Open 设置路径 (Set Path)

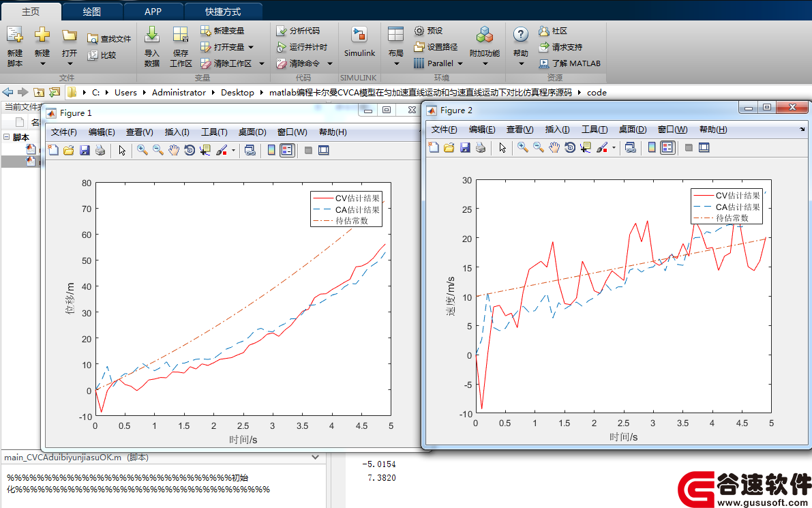click(436, 47)
